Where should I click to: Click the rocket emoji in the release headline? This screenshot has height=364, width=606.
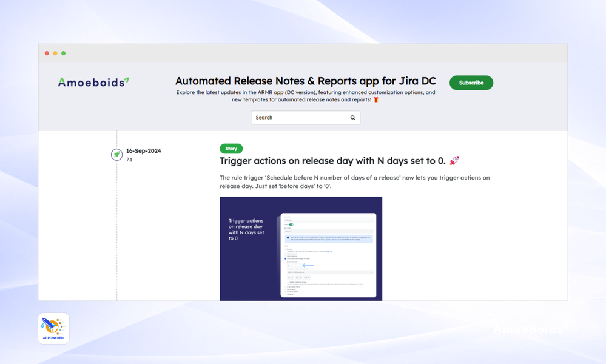click(x=455, y=161)
